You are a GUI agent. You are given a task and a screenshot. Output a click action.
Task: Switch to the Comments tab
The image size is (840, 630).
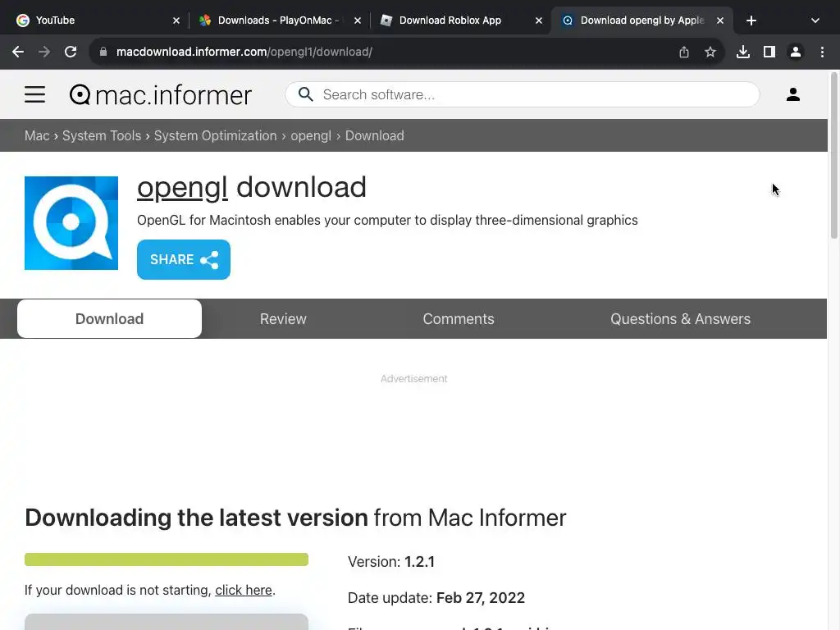[x=459, y=319]
